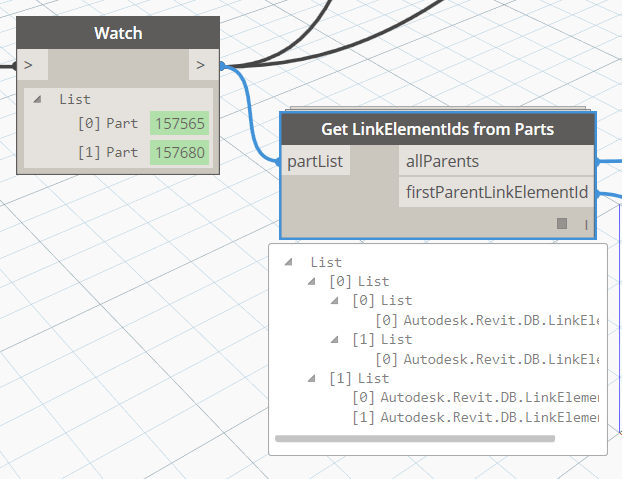
Task: Click the Get LinkElementIds from Parts title bar
Action: (437, 130)
